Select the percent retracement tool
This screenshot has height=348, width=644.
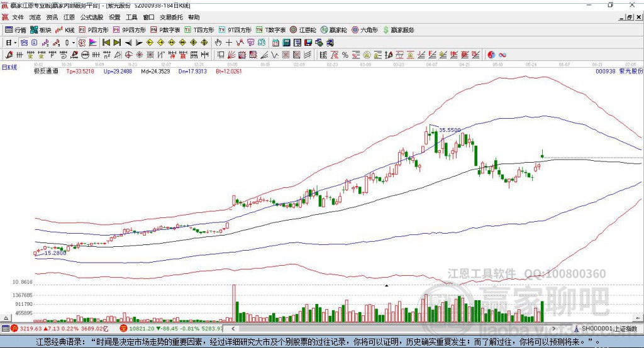click(x=345, y=55)
